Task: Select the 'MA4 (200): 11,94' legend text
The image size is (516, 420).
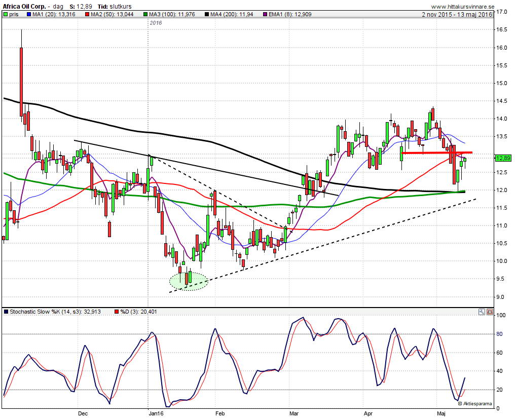Action: point(232,15)
